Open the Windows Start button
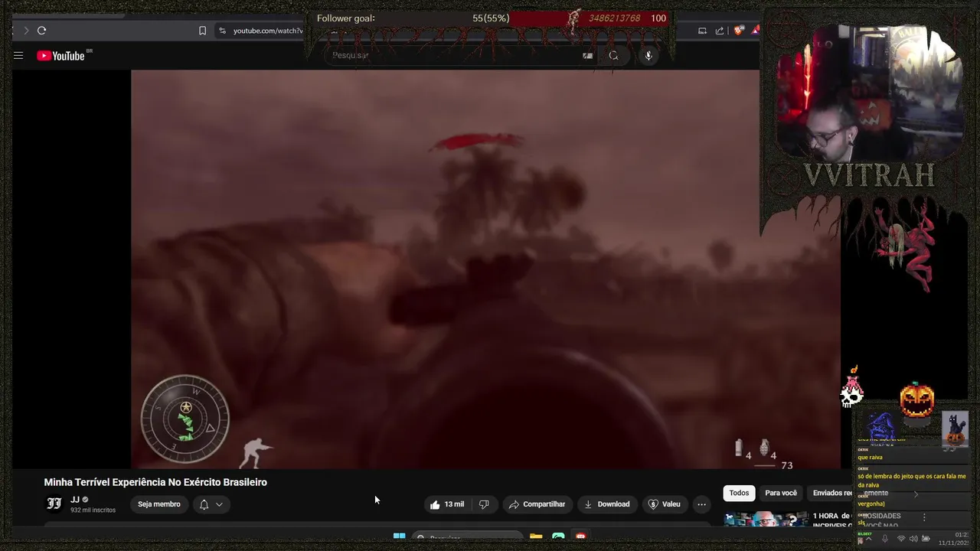980x551 pixels. pyautogui.click(x=399, y=537)
